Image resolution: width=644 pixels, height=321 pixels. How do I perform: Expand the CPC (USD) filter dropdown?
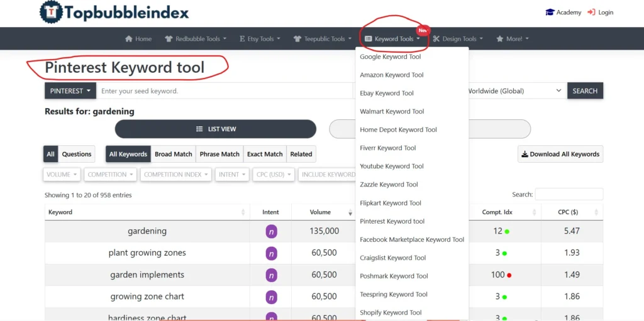[273, 175]
